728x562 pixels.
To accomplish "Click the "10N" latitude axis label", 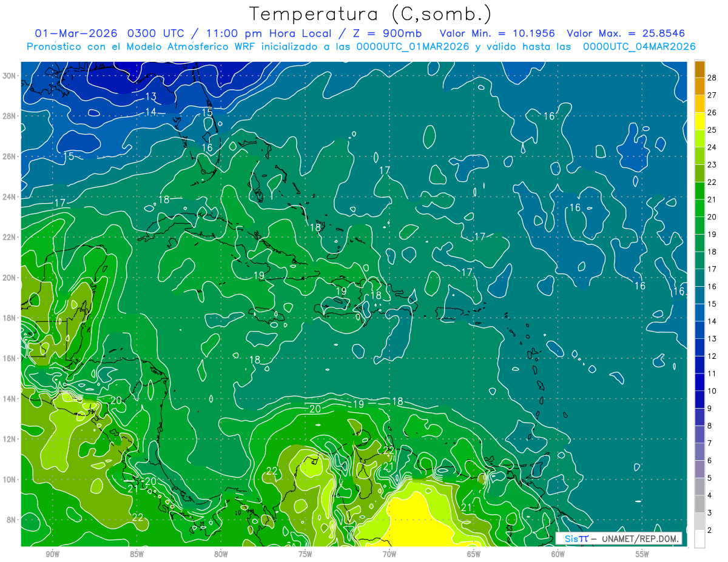I will pyautogui.click(x=9, y=479).
